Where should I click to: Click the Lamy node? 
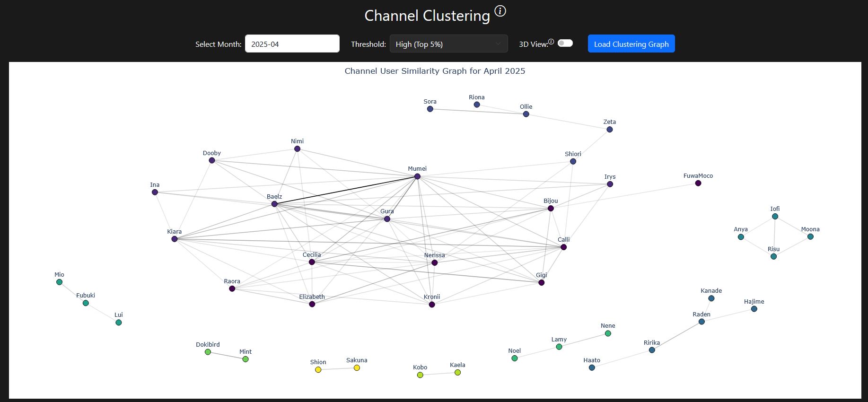[559, 347]
